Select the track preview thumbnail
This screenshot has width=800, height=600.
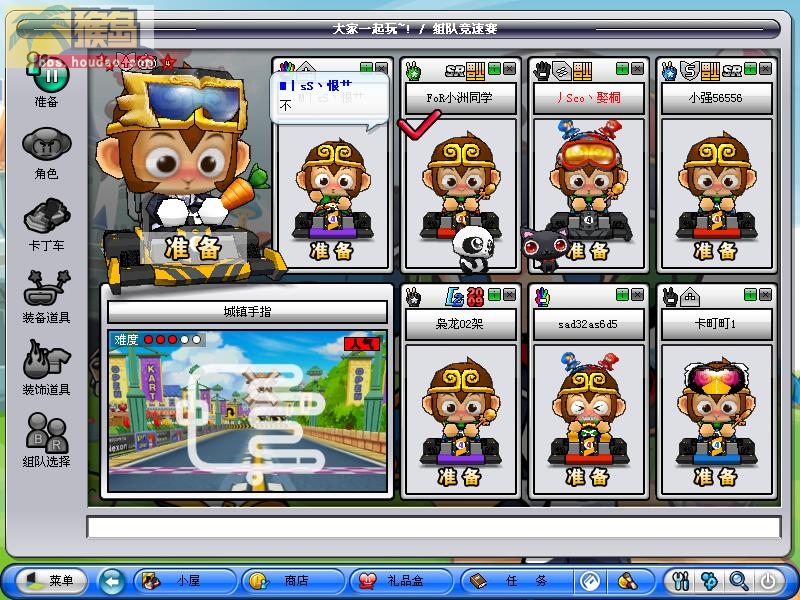(x=247, y=411)
